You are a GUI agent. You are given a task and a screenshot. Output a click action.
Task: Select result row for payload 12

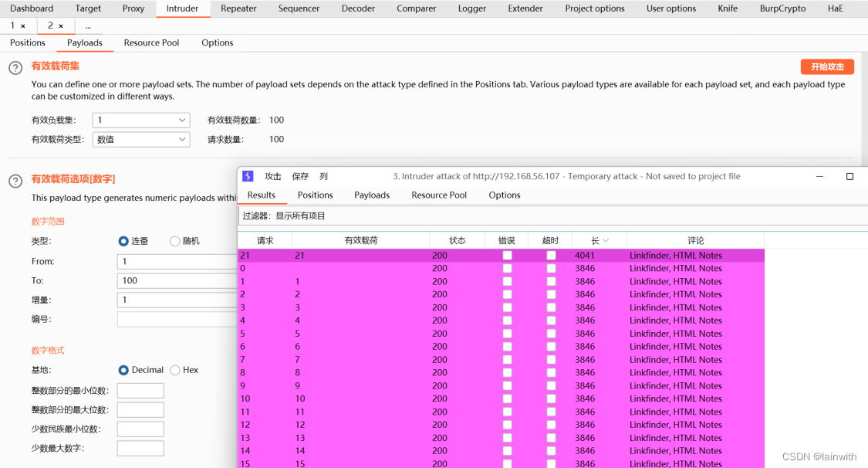coord(501,425)
